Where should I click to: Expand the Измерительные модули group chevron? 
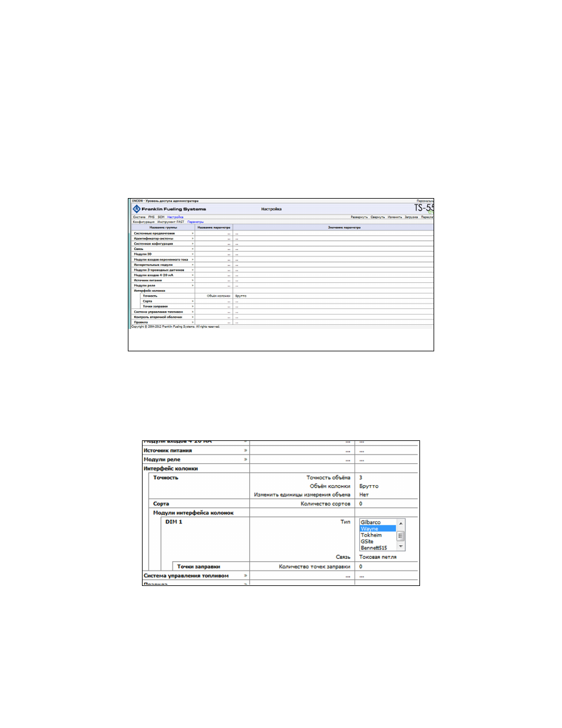(x=192, y=265)
